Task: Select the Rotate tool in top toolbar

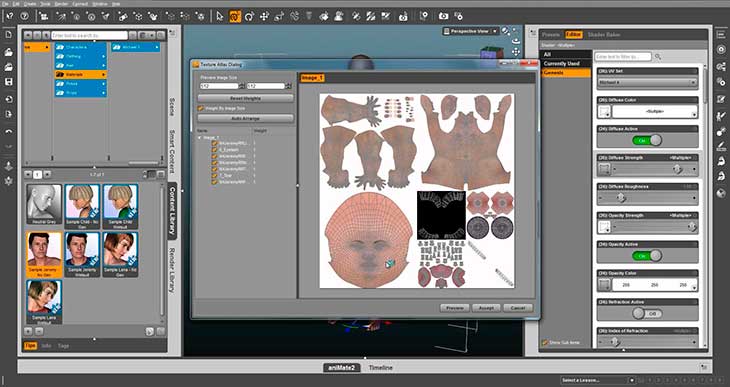Action: coord(250,16)
